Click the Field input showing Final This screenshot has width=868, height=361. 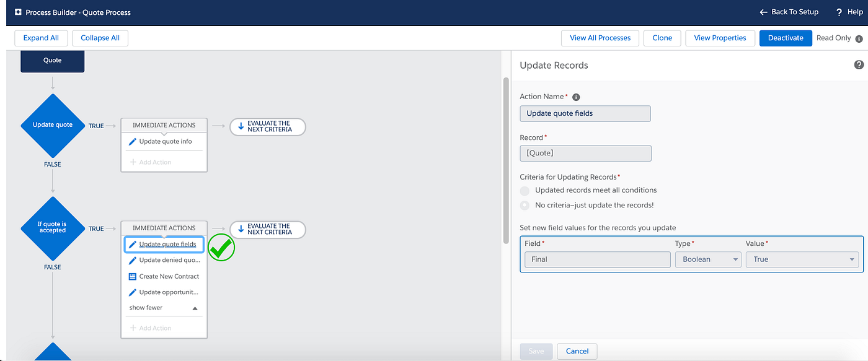[x=598, y=259]
